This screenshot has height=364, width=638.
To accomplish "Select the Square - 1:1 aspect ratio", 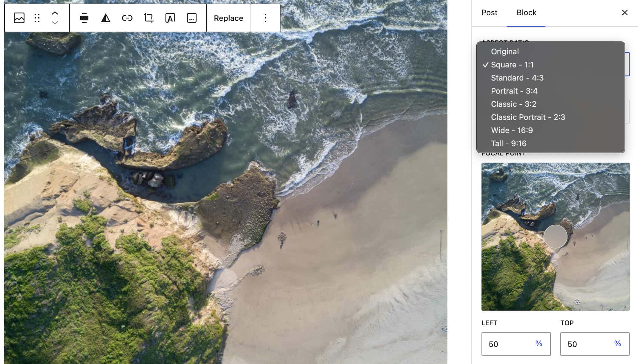I will [513, 64].
